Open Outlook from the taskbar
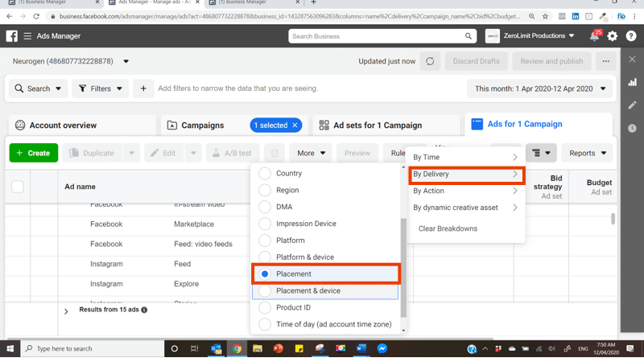This screenshot has width=644, height=362. (x=216, y=349)
